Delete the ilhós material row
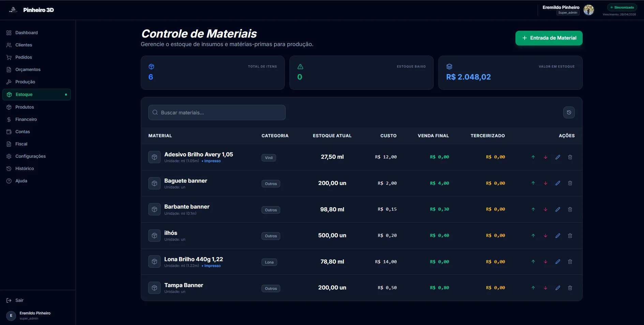Viewport: 644px width, 325px height. [570, 236]
